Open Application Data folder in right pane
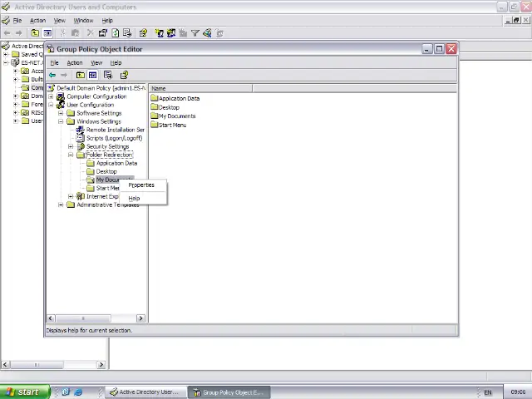 [175, 98]
